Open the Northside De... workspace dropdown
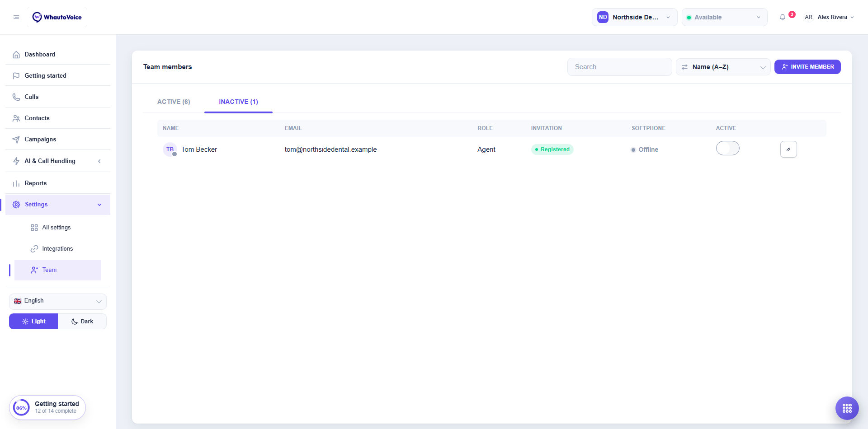This screenshot has height=429, width=868. [x=634, y=17]
